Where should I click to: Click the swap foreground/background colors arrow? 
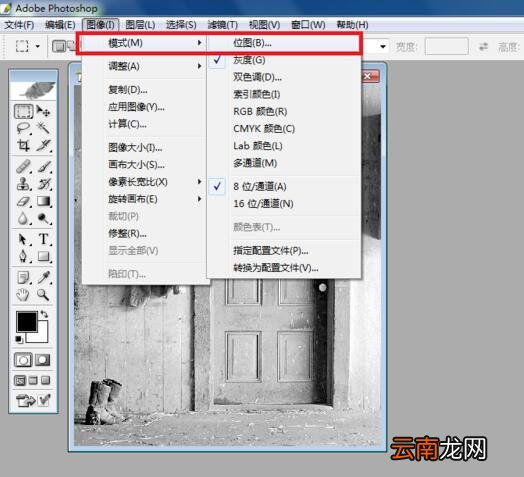point(44,315)
